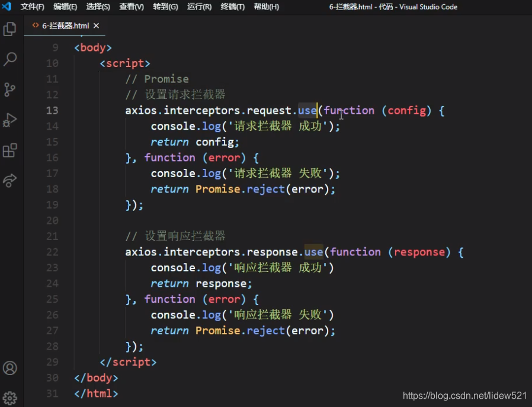This screenshot has width=532, height=407.
Task: Open the Run and Debug view
Action: click(9, 120)
